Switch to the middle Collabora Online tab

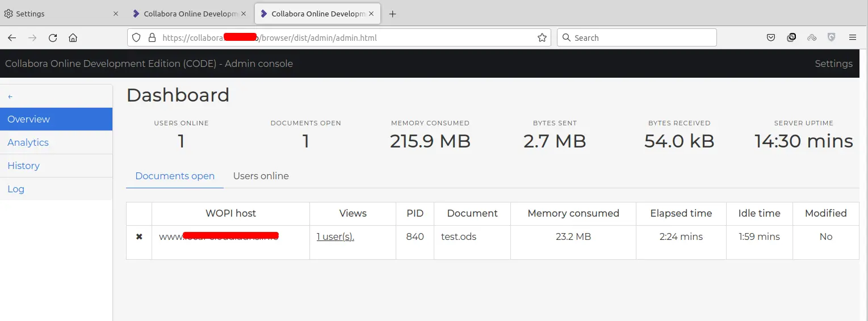tap(188, 14)
